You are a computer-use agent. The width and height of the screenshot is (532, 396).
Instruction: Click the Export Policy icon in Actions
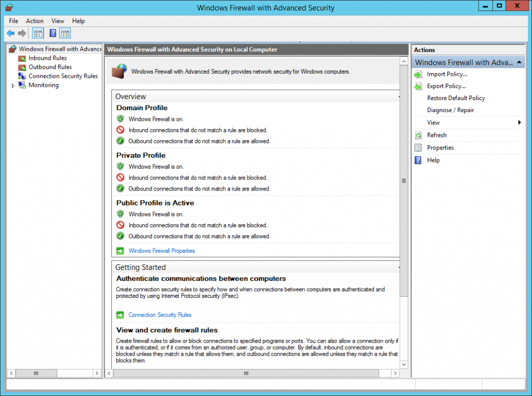coord(418,86)
